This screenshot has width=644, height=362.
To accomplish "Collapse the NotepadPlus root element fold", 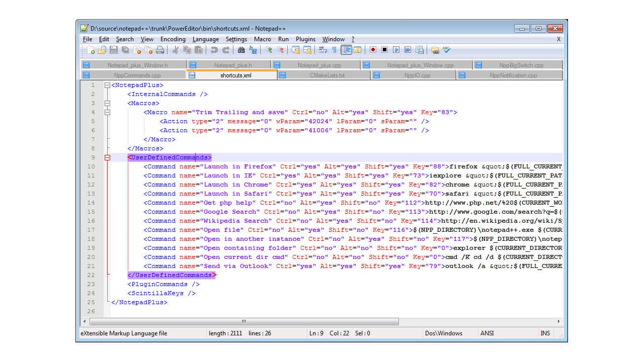I will point(107,85).
